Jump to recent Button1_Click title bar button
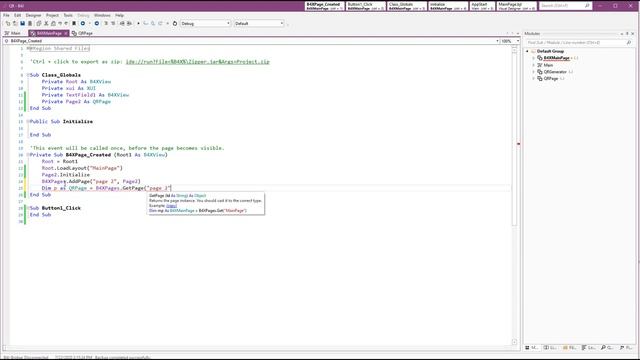 click(x=366, y=6)
